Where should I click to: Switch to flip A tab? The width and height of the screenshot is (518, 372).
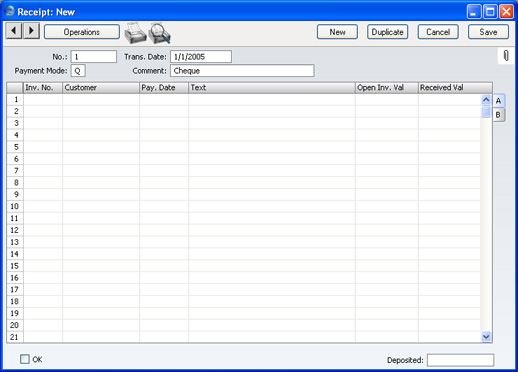click(x=499, y=101)
